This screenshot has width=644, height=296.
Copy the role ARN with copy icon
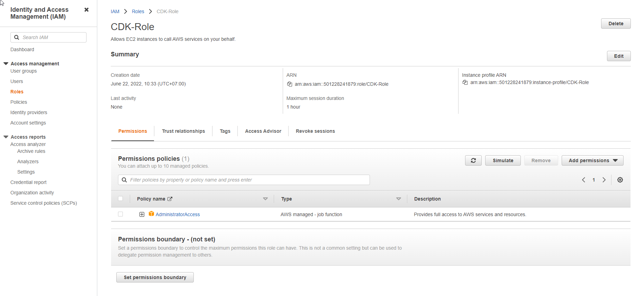coord(290,84)
